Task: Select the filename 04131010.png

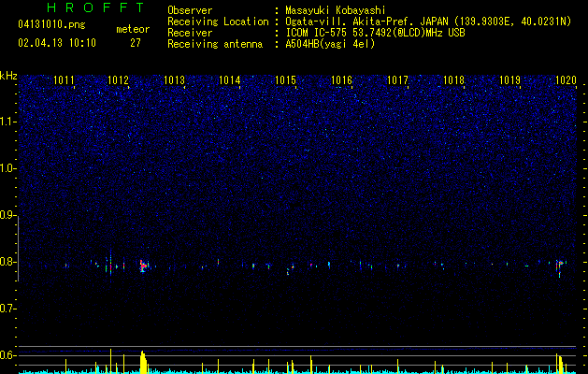Action: [51, 24]
